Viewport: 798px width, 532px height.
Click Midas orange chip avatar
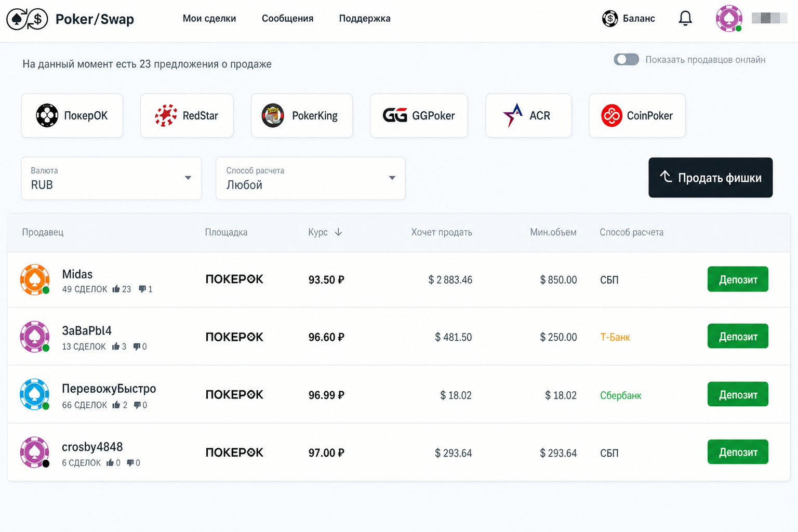click(x=35, y=280)
